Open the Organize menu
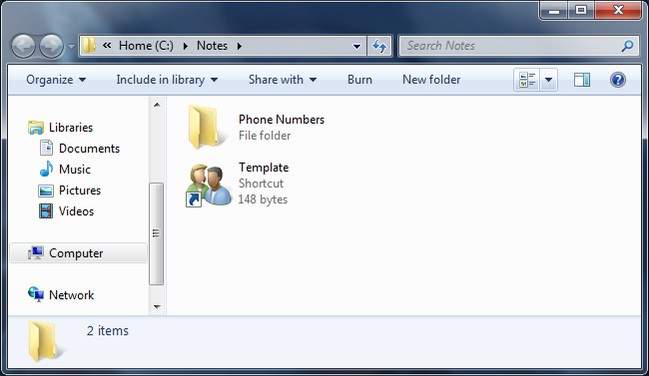 (56, 80)
